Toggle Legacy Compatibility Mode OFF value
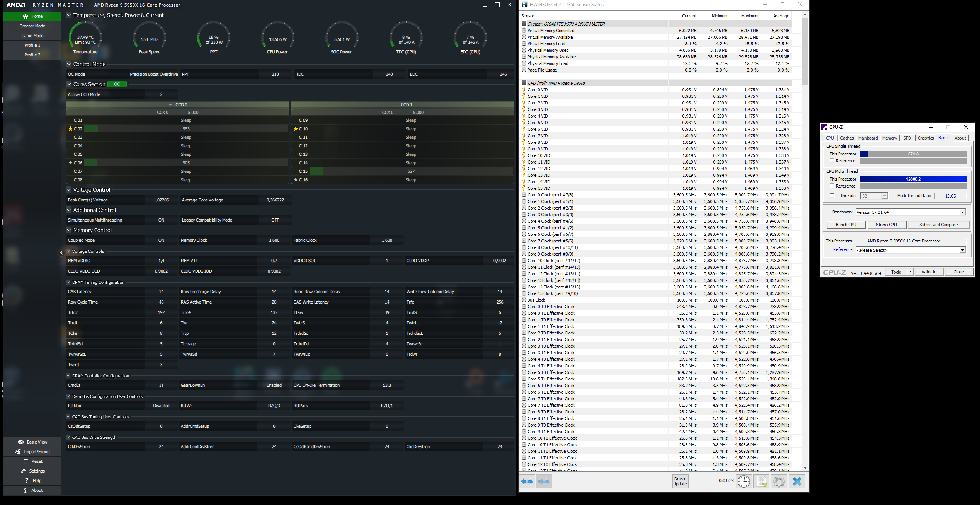The height and width of the screenshot is (505, 980). [x=275, y=220]
